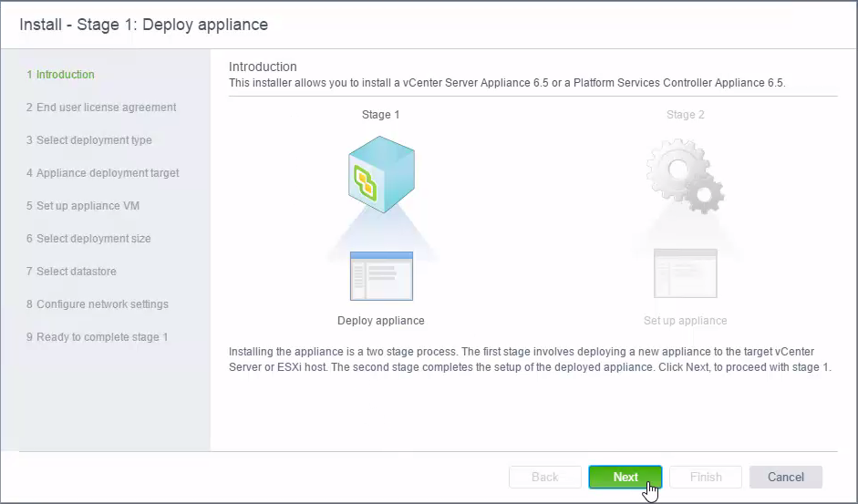The height and width of the screenshot is (504, 858).
Task: Open step 7 Select datastore
Action: tap(71, 272)
